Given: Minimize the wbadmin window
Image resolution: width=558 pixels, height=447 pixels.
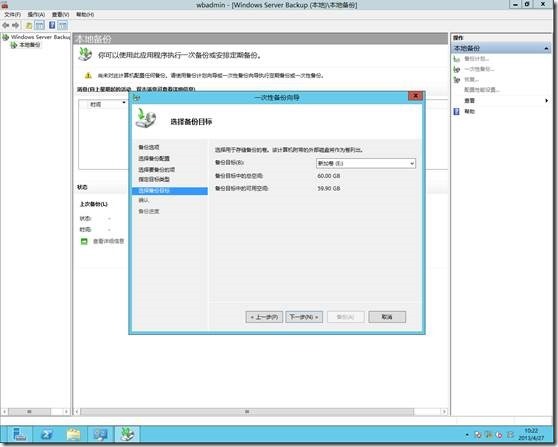Looking at the screenshot, I should 515,4.
